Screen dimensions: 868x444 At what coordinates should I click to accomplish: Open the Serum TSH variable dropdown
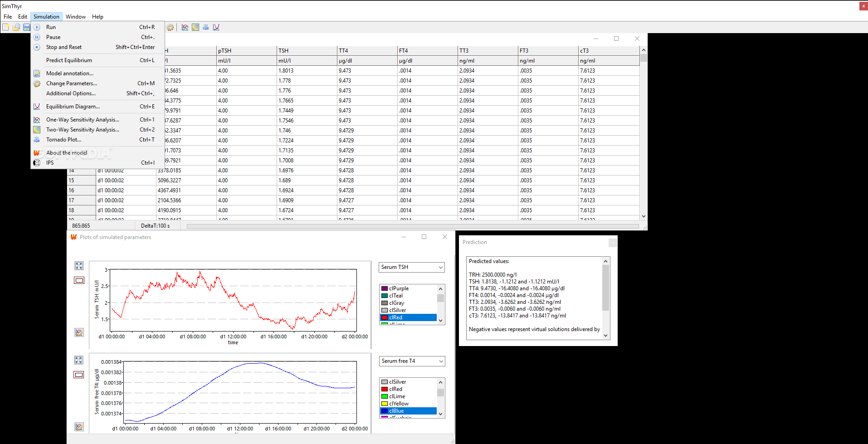(412, 267)
